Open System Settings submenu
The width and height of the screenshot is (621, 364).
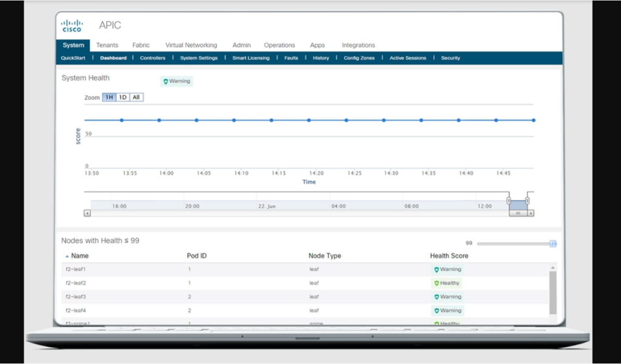(199, 58)
